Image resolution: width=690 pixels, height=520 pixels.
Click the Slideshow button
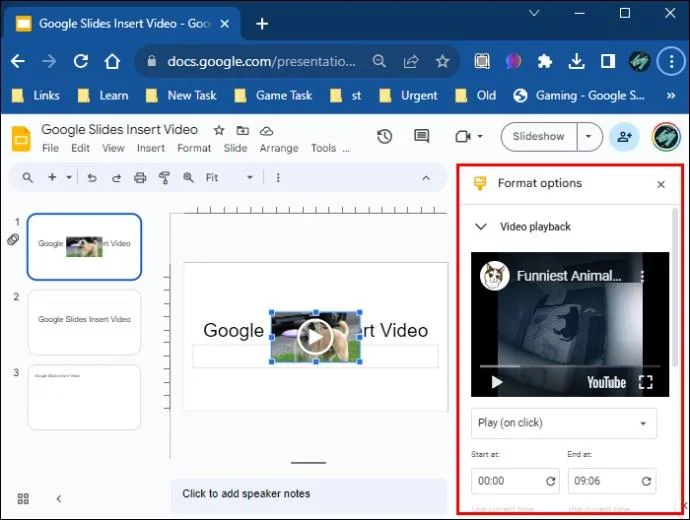pos(539,136)
